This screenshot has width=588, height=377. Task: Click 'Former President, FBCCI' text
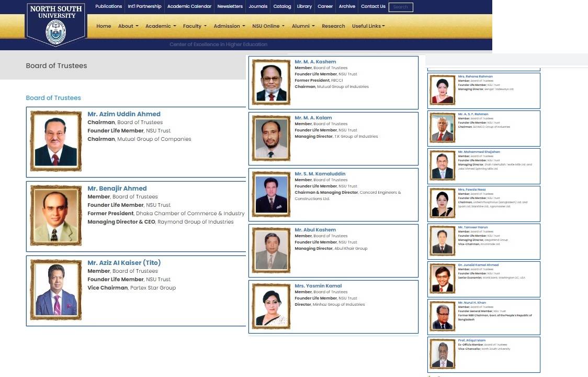(319, 80)
